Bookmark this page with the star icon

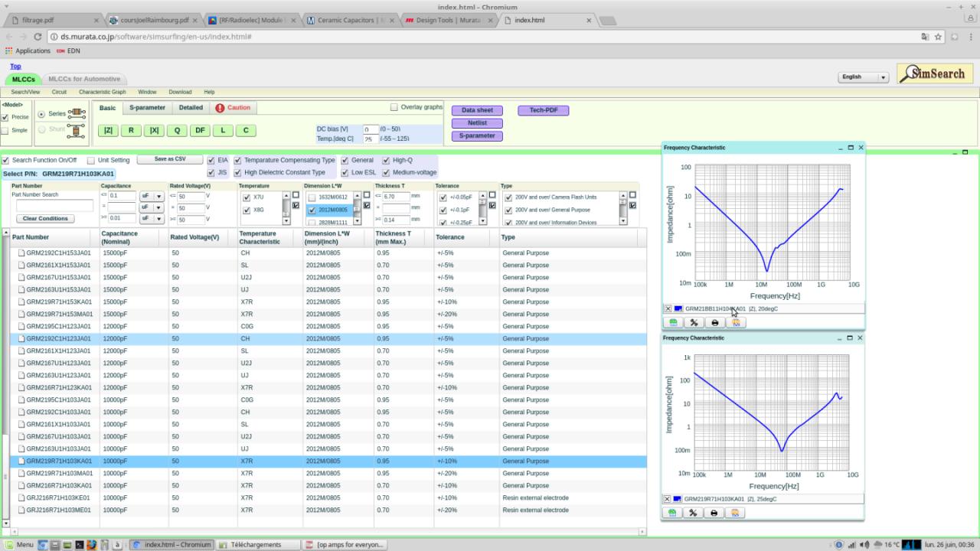coord(939,36)
